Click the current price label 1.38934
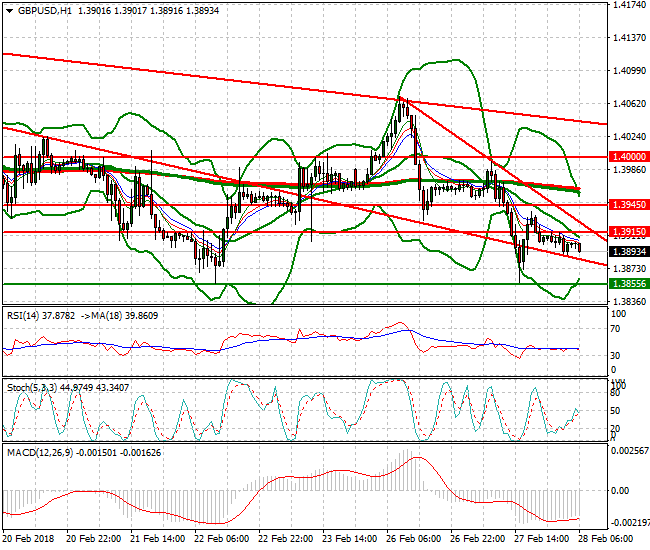650x550 pixels. 629,252
